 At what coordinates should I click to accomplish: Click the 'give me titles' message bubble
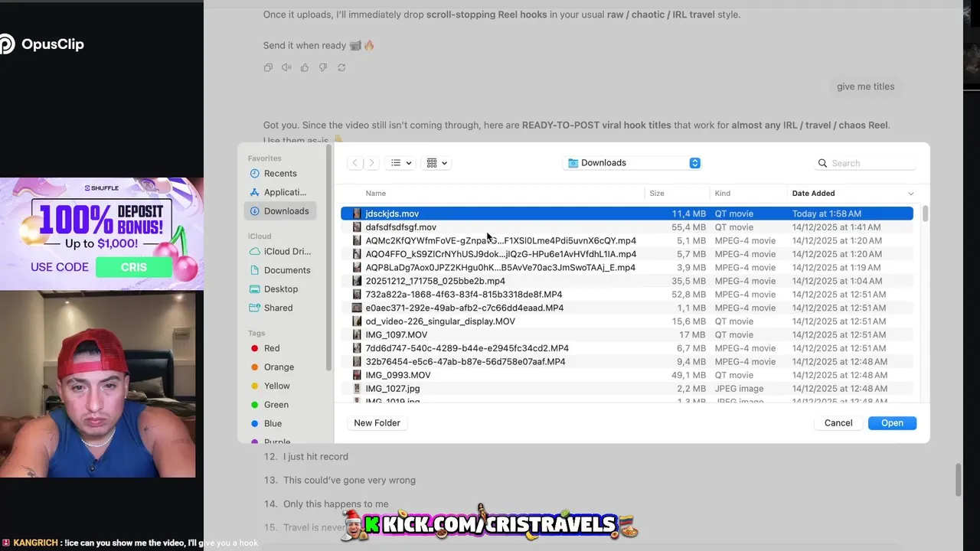tap(865, 86)
